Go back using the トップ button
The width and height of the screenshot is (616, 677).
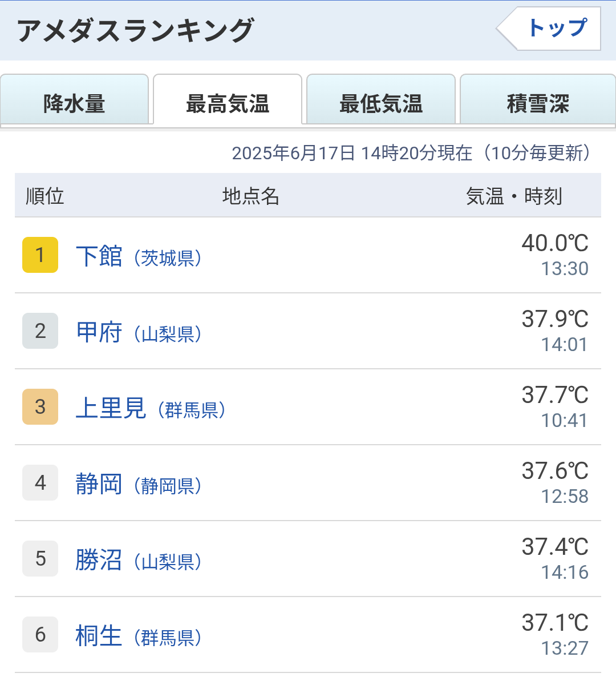coord(549,29)
